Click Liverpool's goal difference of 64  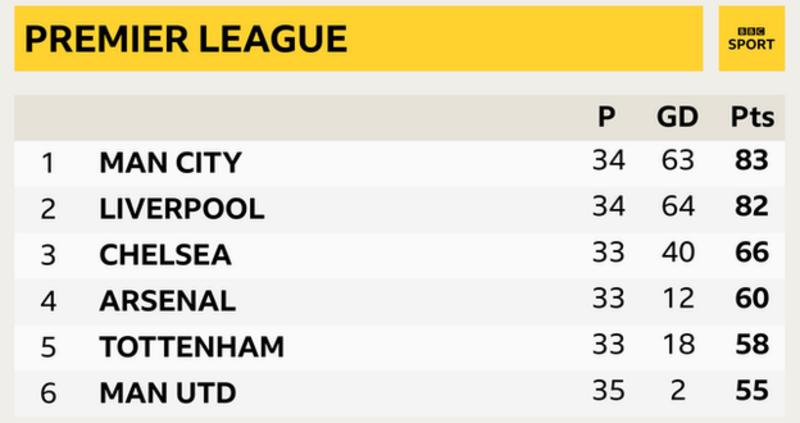678,206
